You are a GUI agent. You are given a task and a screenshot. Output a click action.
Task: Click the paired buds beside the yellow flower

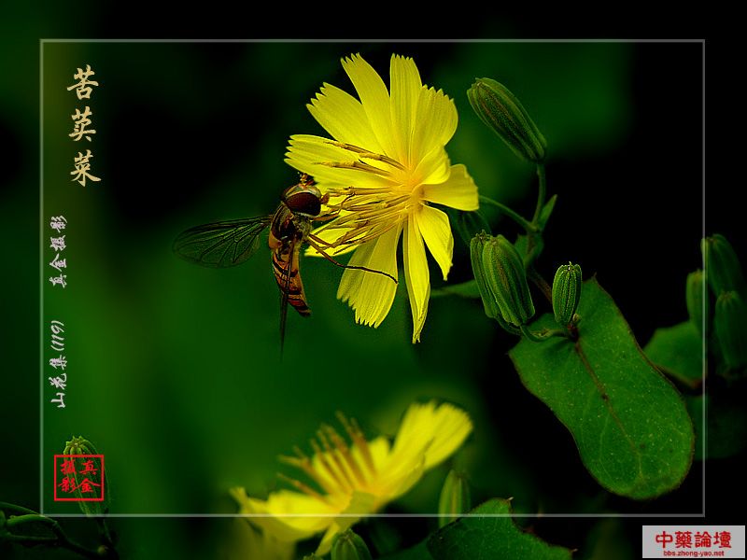[x=501, y=278]
